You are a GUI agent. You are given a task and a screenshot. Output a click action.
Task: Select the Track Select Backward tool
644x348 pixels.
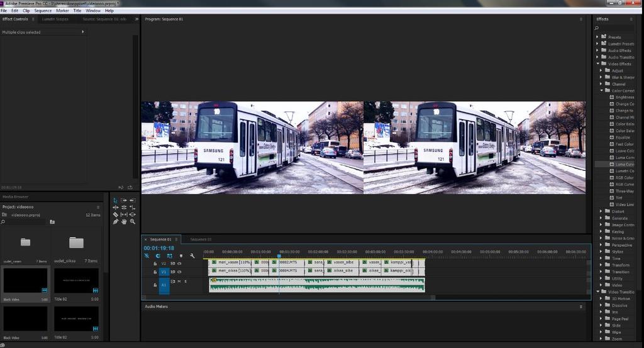coord(132,200)
